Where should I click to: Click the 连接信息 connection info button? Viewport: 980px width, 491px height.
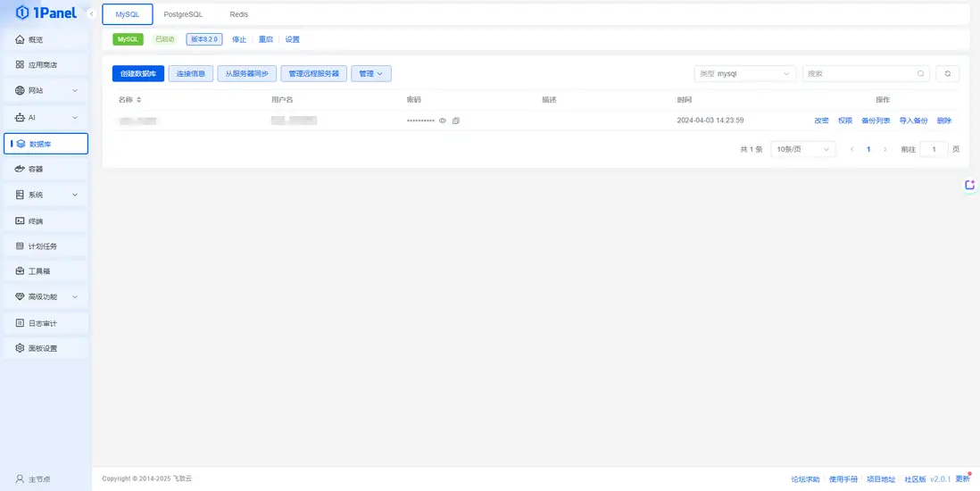pos(191,74)
